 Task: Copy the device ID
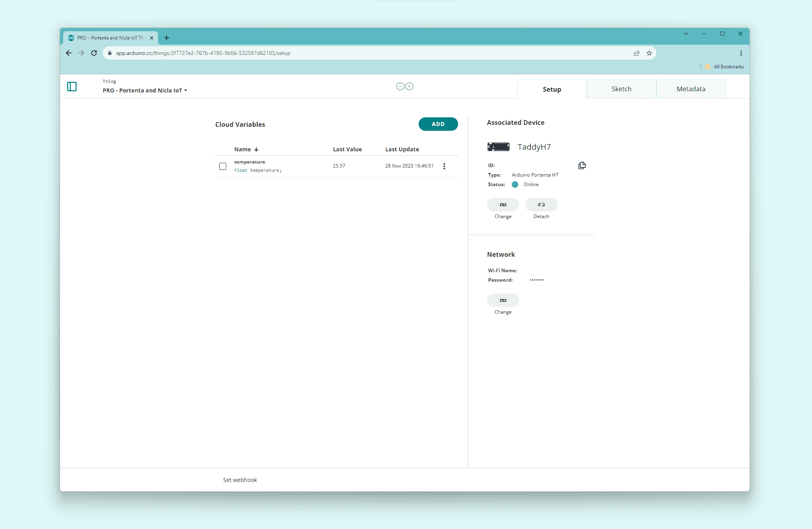click(x=582, y=166)
